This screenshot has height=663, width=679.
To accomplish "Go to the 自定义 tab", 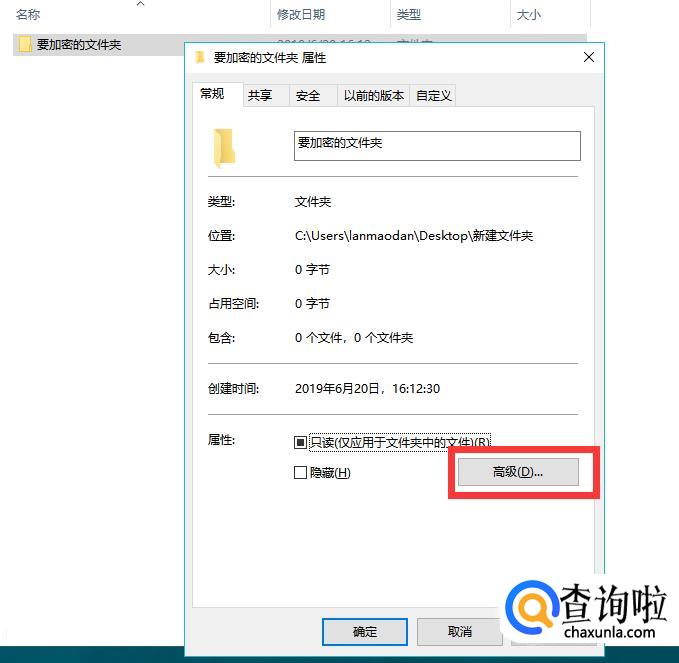I will pos(433,95).
